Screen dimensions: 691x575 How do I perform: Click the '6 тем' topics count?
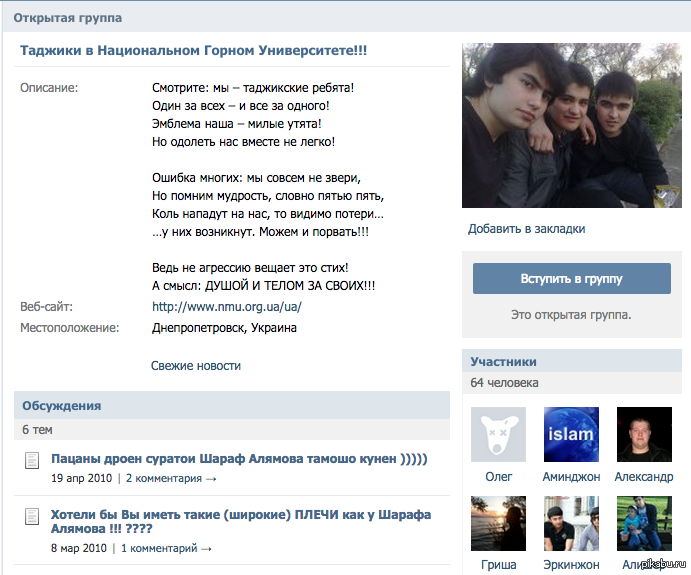pyautogui.click(x=37, y=429)
